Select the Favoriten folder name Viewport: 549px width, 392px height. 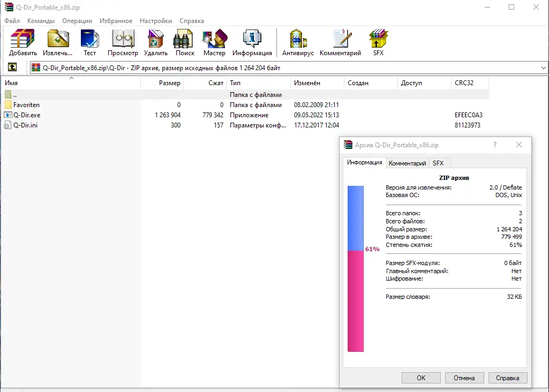[x=26, y=104]
